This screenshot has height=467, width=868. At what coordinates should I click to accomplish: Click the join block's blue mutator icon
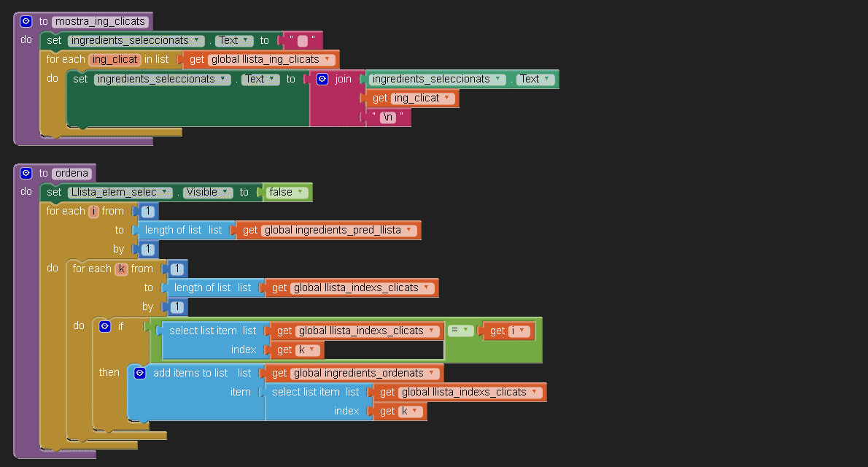322,79
